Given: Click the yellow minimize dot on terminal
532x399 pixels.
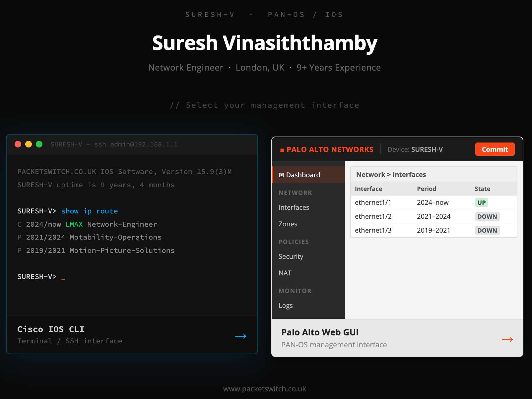Looking at the screenshot, I should tap(29, 144).
